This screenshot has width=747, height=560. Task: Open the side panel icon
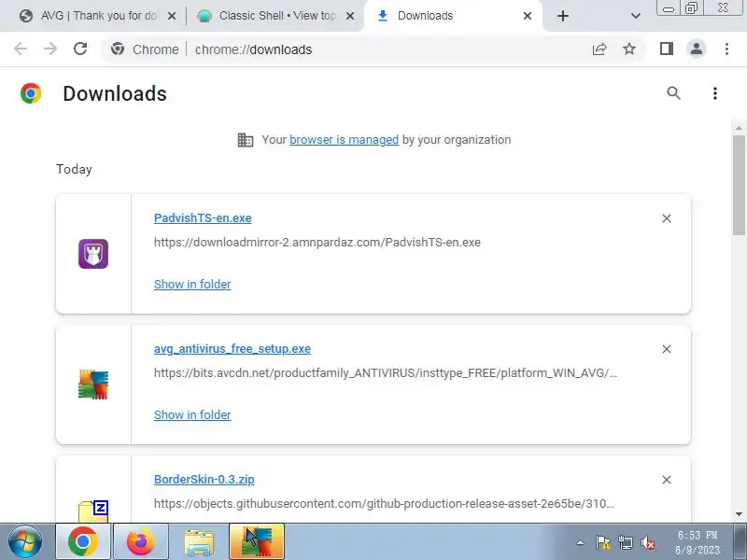click(x=667, y=49)
